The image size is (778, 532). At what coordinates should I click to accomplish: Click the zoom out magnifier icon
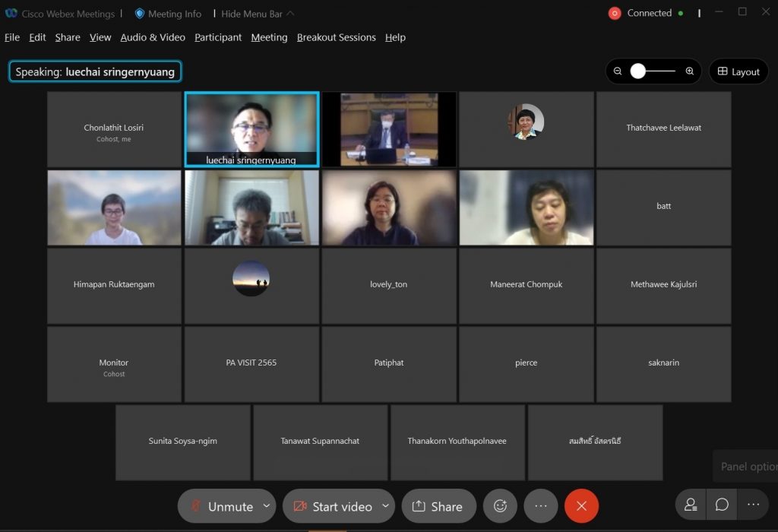point(618,71)
